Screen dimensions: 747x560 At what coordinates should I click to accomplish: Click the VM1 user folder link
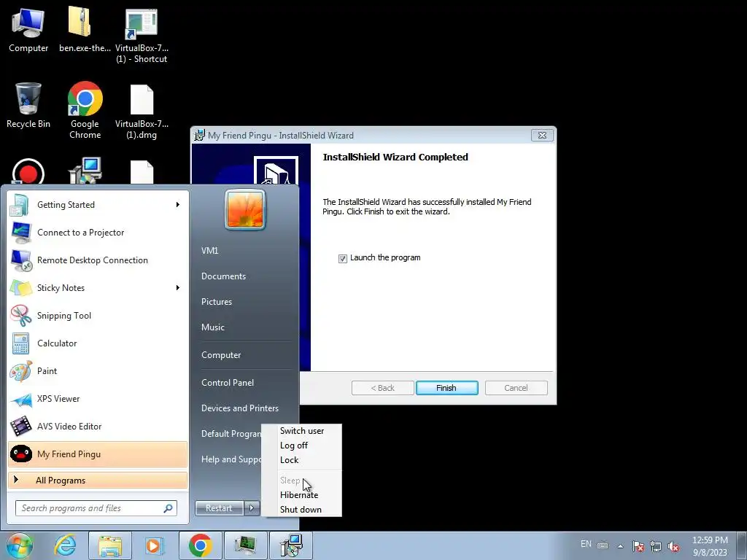click(x=209, y=251)
